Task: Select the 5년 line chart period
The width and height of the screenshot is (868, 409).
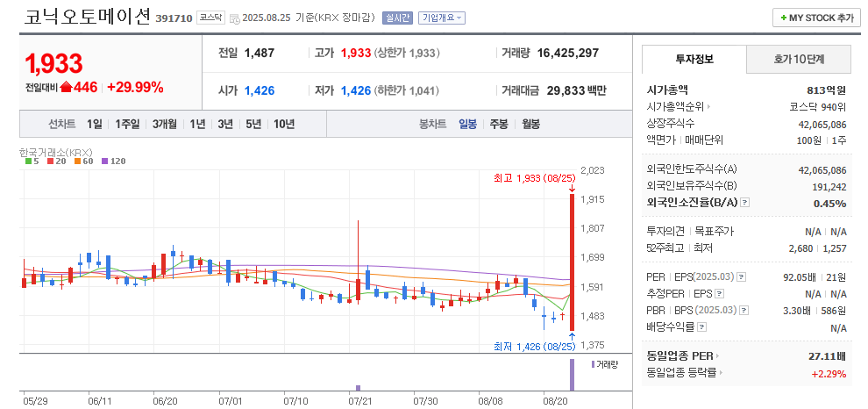Action: point(253,124)
